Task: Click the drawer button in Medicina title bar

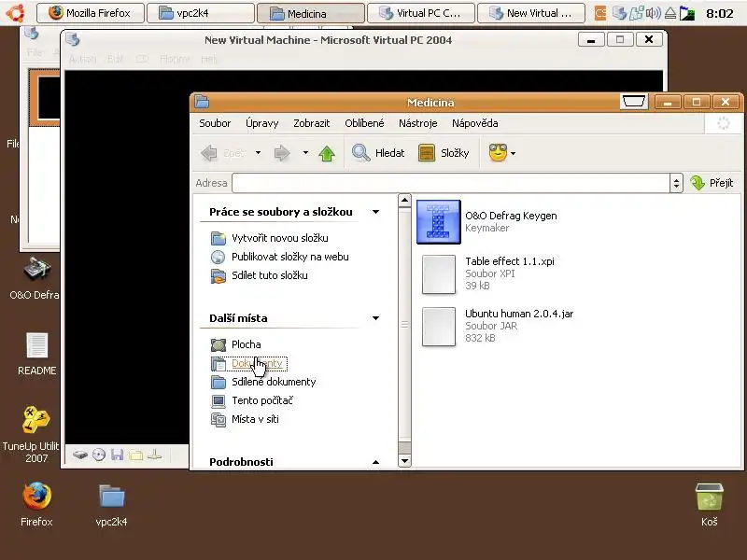Action: [x=634, y=102]
